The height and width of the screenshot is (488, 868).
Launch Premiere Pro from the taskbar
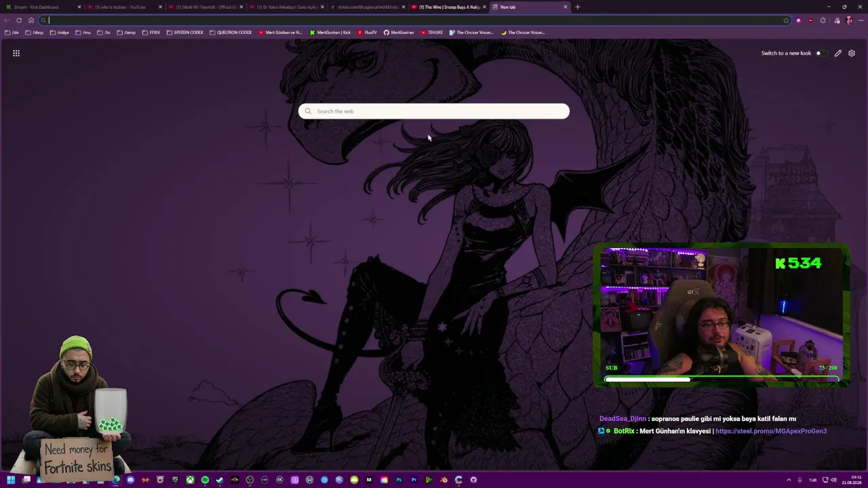coord(414,480)
